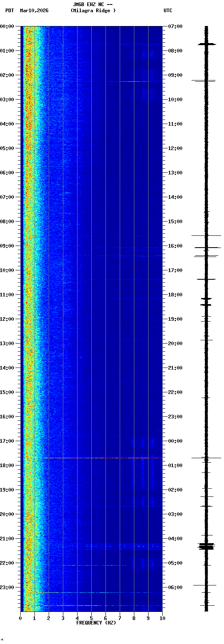Screen dimensions: 224x644
Task: Select the 19:00 label on UTC axis
Action: coord(175,319)
